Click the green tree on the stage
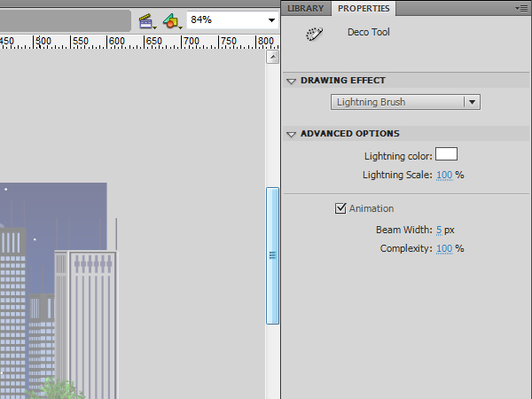The image size is (532, 399). 54,388
